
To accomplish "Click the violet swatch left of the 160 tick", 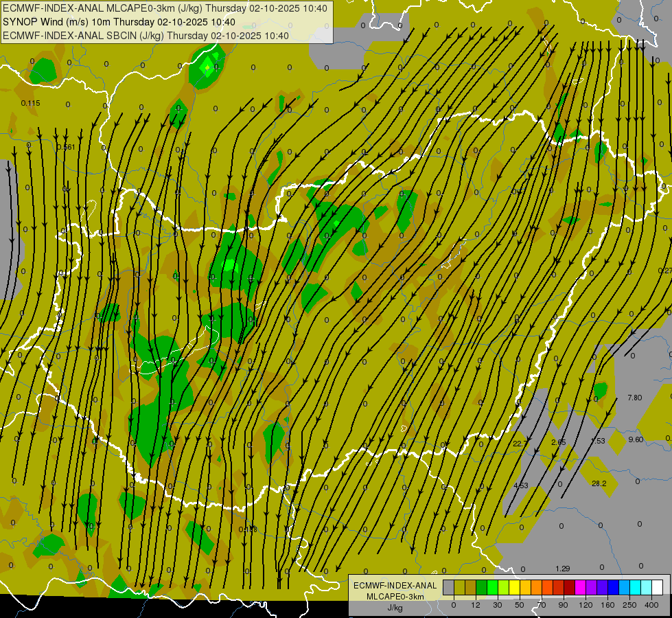I will (603, 587).
